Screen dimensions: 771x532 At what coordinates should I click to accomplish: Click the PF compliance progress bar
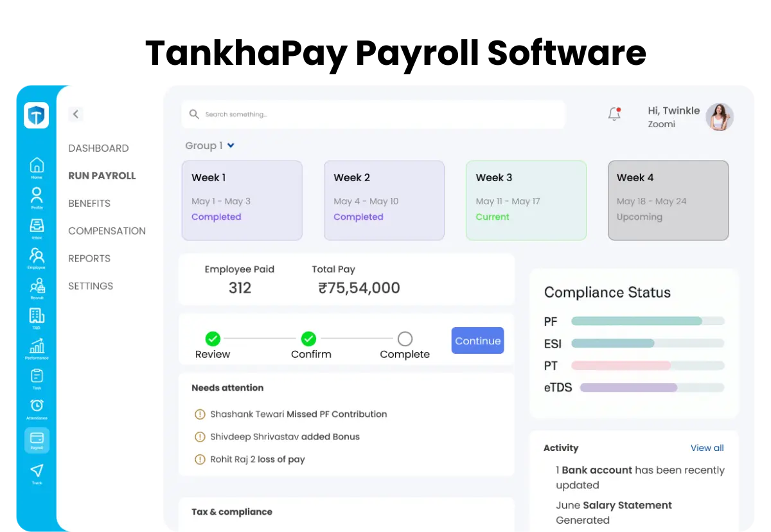click(648, 321)
